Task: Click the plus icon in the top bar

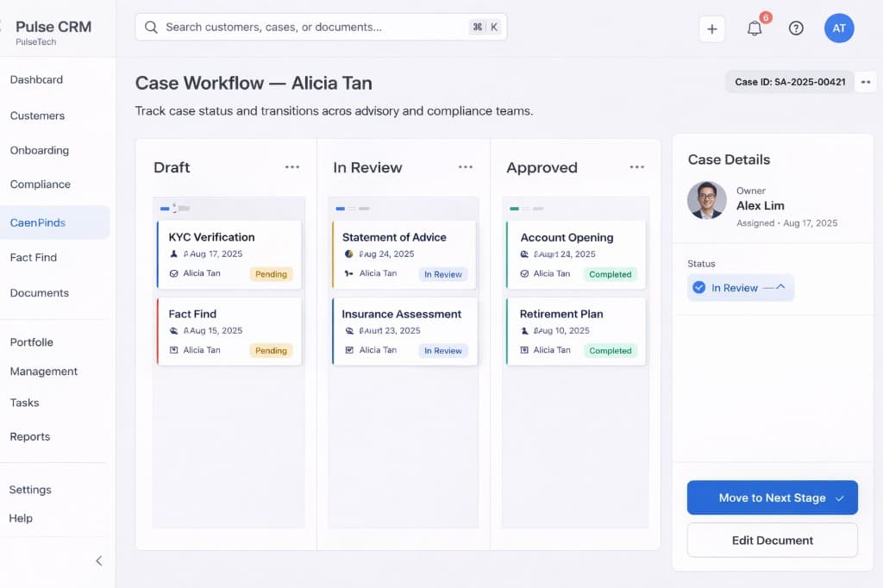Action: point(711,28)
